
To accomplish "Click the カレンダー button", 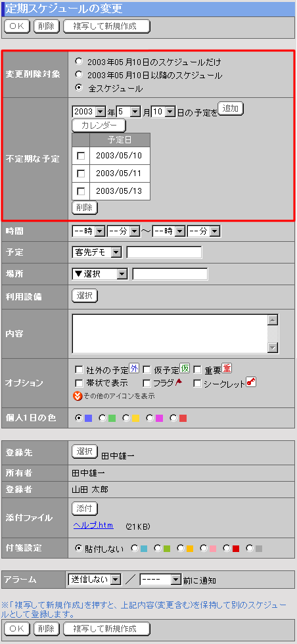I will click(99, 125).
